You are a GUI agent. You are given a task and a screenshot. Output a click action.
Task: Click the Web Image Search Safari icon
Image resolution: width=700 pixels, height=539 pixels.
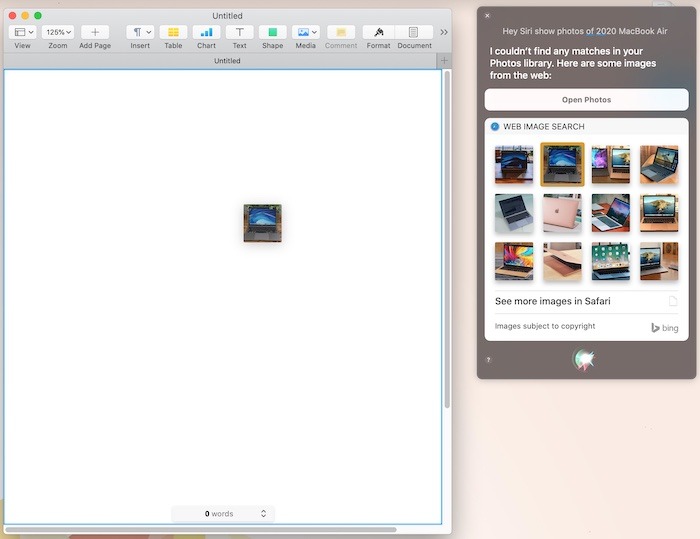(x=495, y=126)
